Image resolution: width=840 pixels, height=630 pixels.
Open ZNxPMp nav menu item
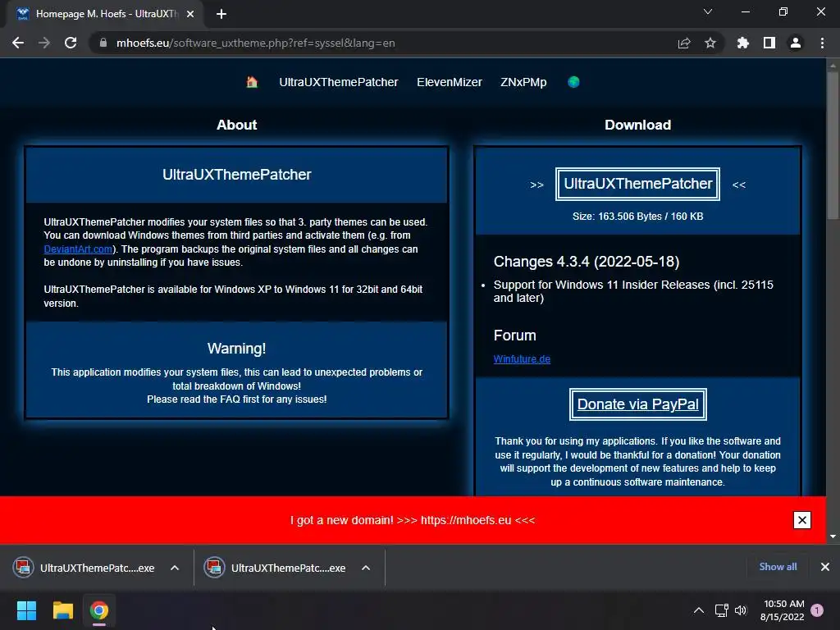pyautogui.click(x=523, y=82)
